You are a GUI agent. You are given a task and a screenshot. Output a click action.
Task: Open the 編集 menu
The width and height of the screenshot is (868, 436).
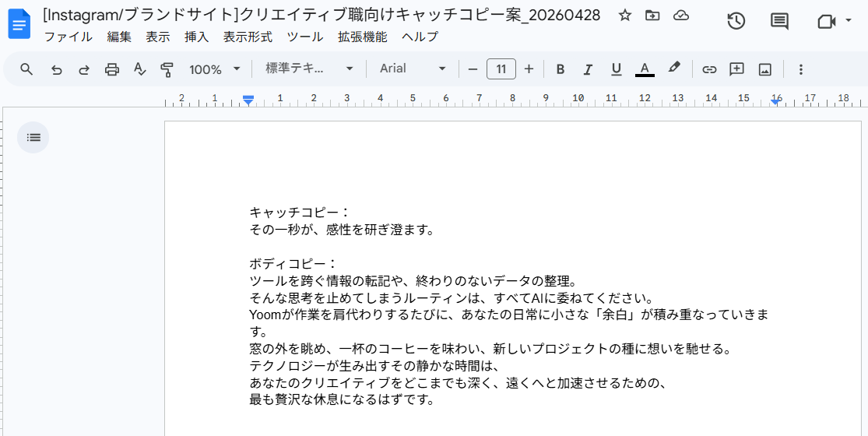[119, 37]
